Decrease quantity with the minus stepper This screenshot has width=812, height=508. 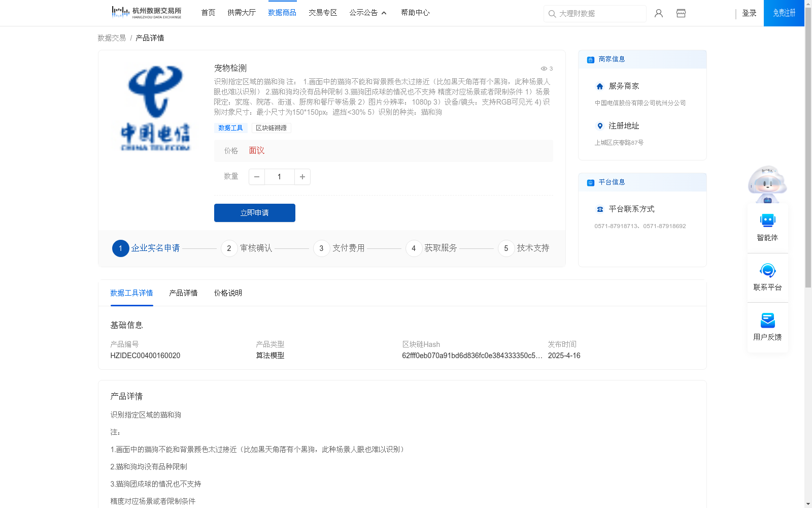pos(256,176)
